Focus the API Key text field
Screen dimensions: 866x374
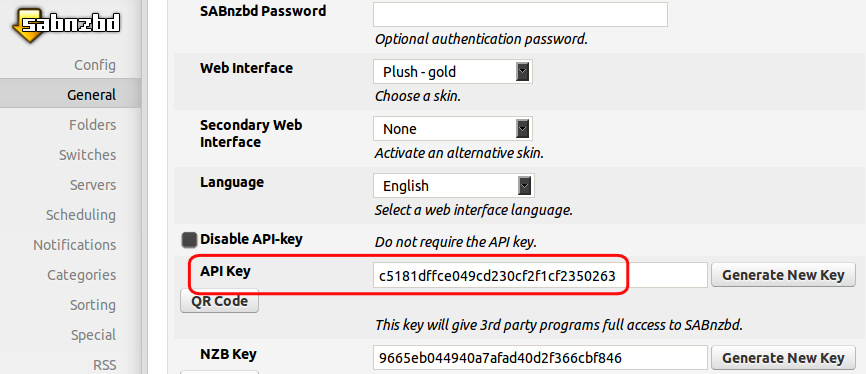point(540,276)
